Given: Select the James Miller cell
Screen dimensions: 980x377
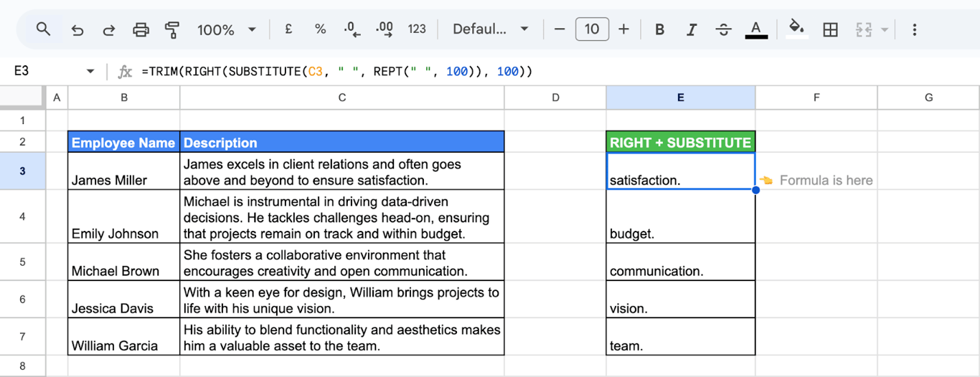Looking at the screenshot, I should [124, 171].
